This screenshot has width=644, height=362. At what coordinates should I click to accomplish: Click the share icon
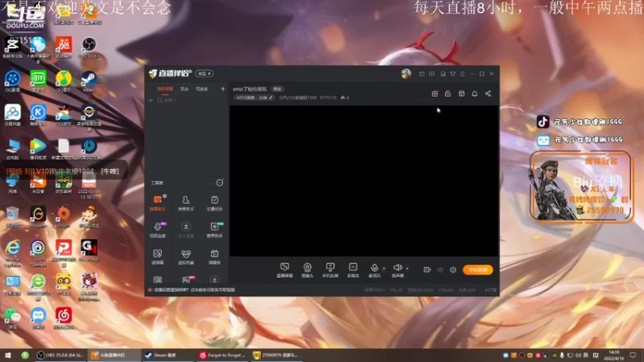(x=488, y=93)
